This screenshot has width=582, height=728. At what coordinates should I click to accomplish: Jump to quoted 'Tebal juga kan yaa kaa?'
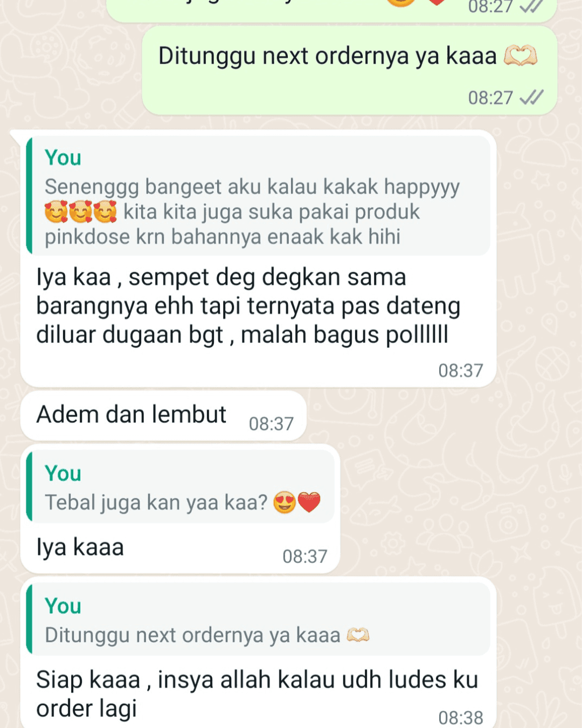(x=180, y=487)
